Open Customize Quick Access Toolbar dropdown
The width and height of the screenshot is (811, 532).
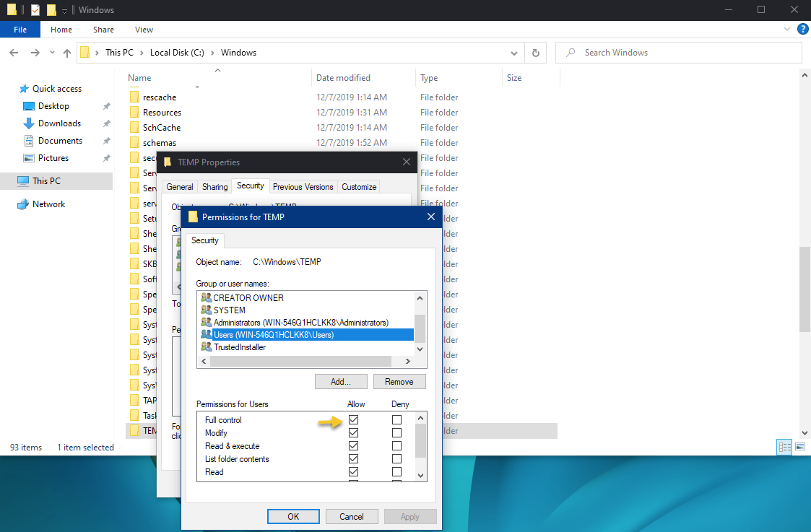click(x=65, y=10)
